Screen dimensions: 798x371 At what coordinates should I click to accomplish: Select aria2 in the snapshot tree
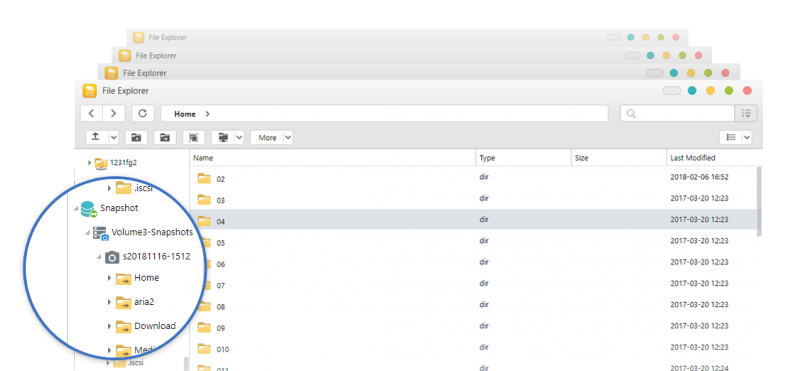click(144, 302)
